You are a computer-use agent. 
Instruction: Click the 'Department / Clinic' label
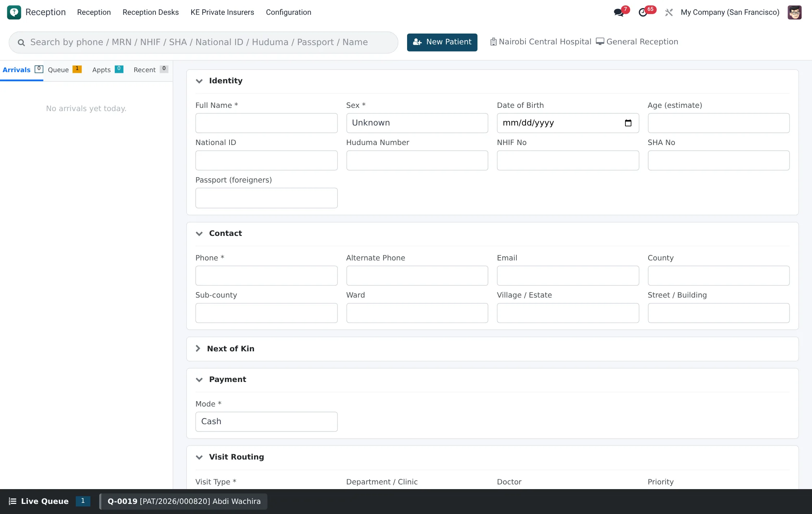point(382,482)
